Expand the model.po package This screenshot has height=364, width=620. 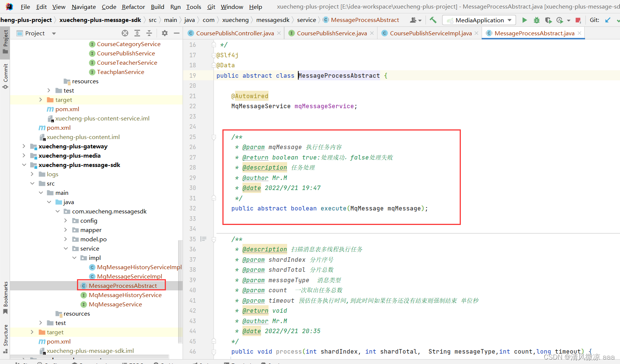(x=65, y=239)
